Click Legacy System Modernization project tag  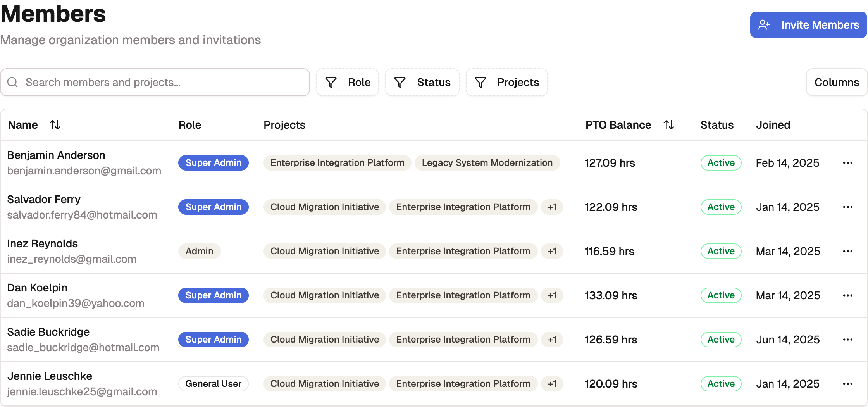pos(487,163)
